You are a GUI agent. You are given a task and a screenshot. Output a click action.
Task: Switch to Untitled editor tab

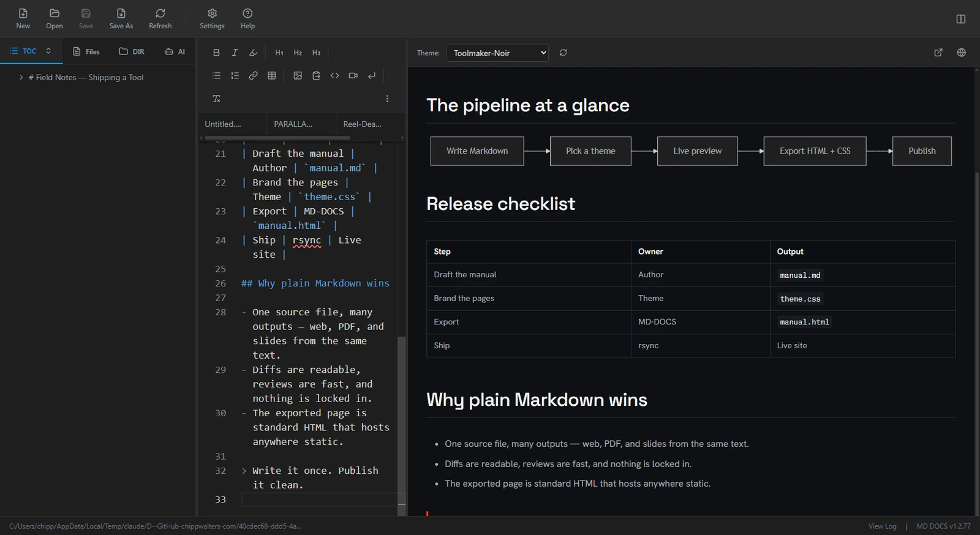232,124
